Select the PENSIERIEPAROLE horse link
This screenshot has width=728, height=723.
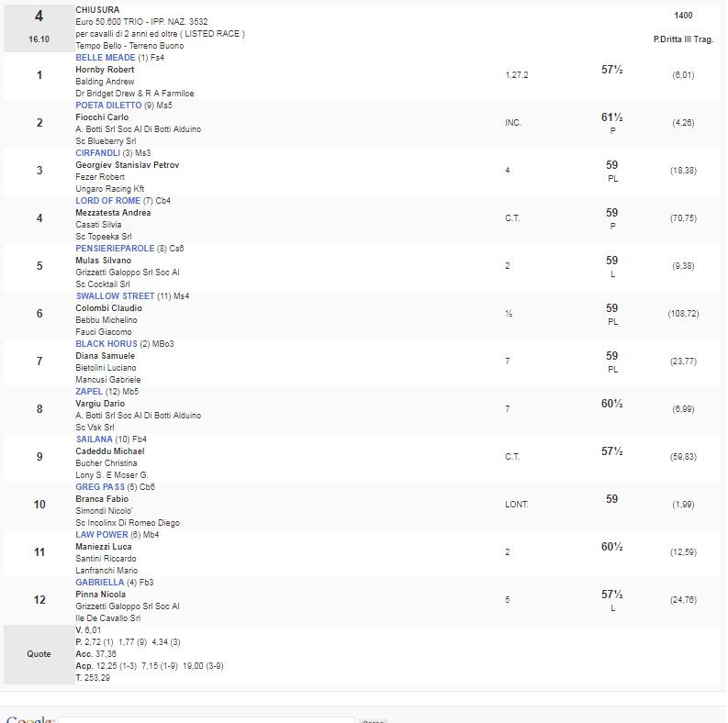pyautogui.click(x=116, y=249)
